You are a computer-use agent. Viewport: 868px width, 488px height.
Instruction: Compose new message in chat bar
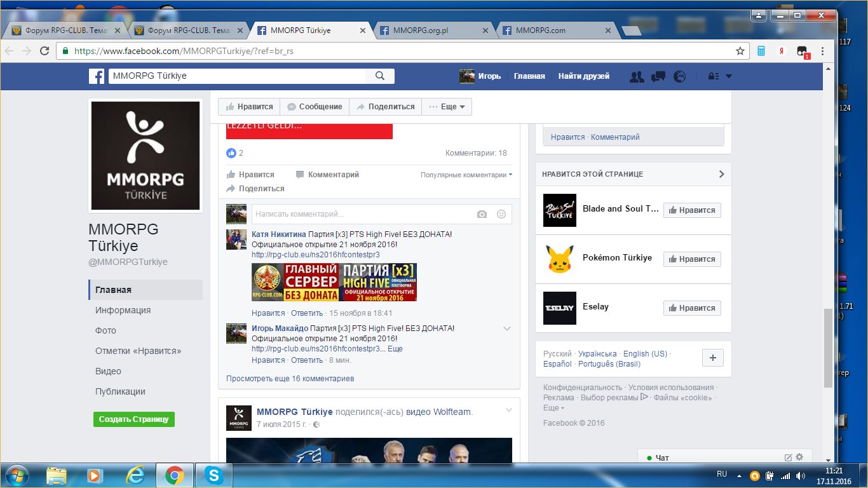tap(788, 457)
